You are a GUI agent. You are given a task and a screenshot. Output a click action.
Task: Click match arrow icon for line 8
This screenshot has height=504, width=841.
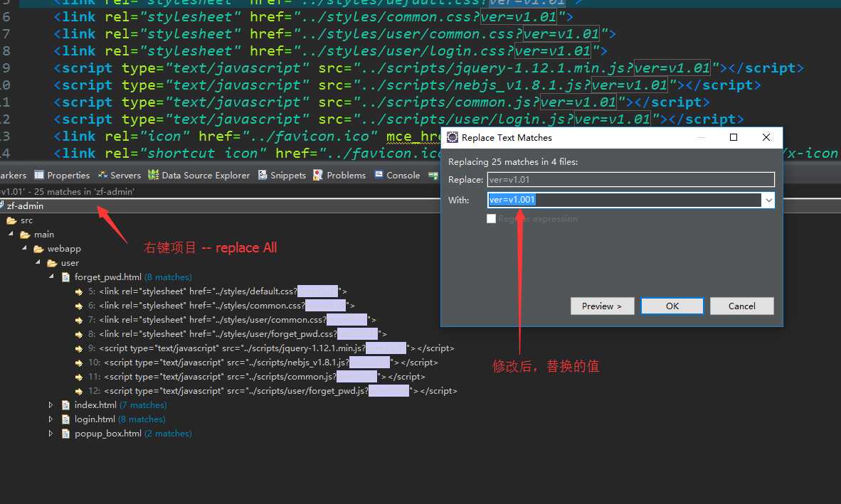click(79, 334)
